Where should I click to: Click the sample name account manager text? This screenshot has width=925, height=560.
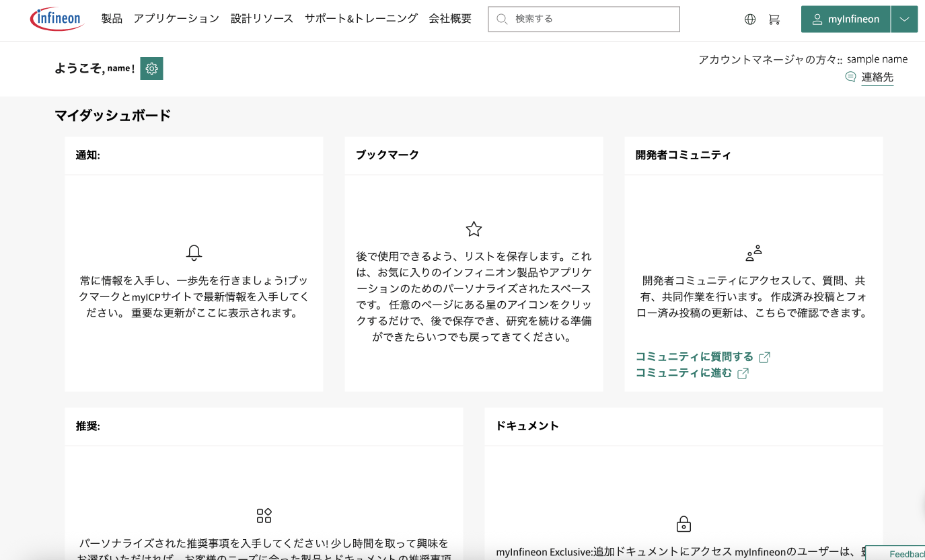[x=877, y=59]
